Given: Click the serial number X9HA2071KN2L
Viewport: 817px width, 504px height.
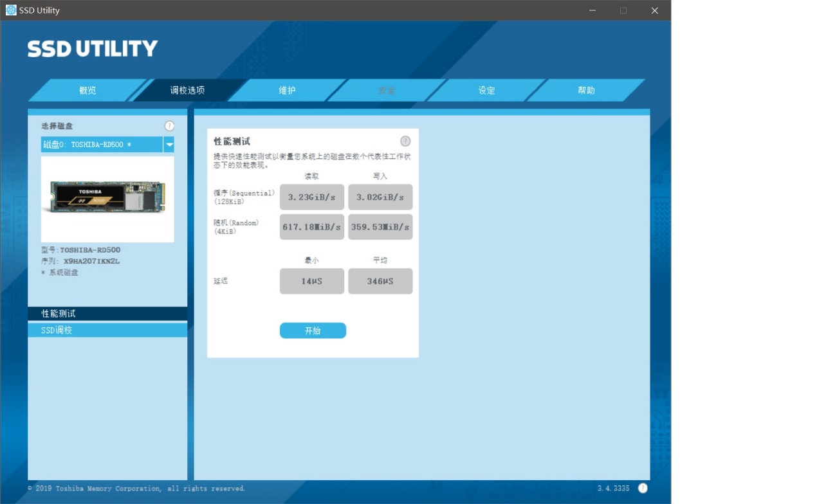Looking at the screenshot, I should point(91,262).
